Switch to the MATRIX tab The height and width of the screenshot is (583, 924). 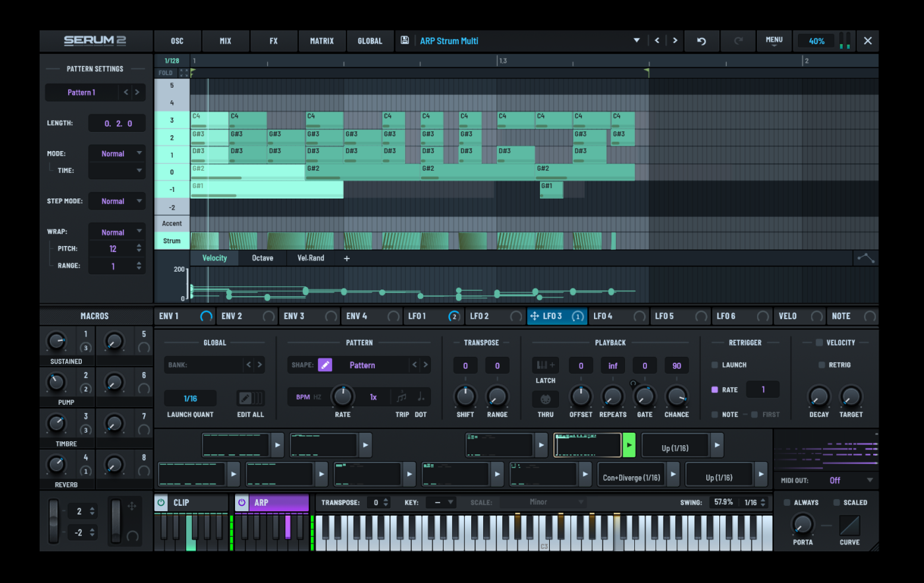pyautogui.click(x=322, y=41)
